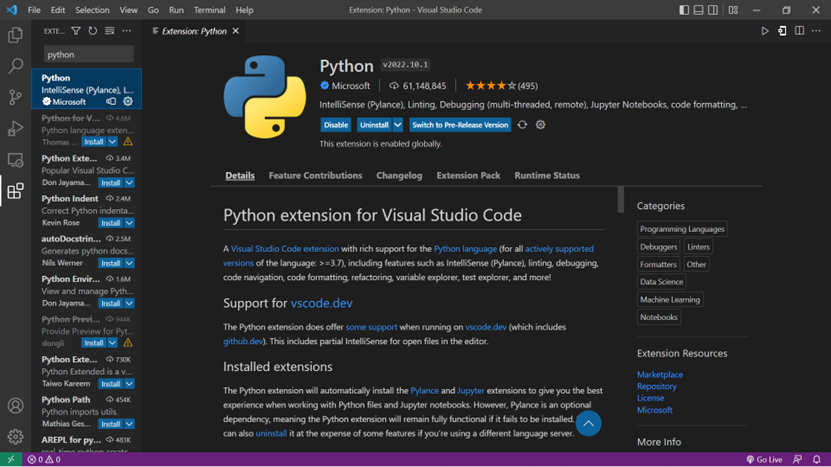The image size is (831, 467).
Task: Expand Install dropdown for Python Indent
Action: [x=129, y=223]
